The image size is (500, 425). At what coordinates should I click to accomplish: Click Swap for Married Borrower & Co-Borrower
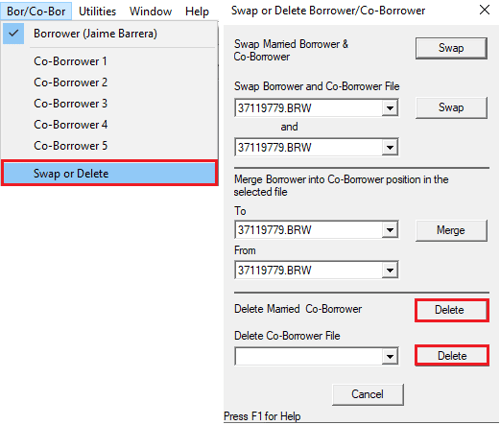451,48
